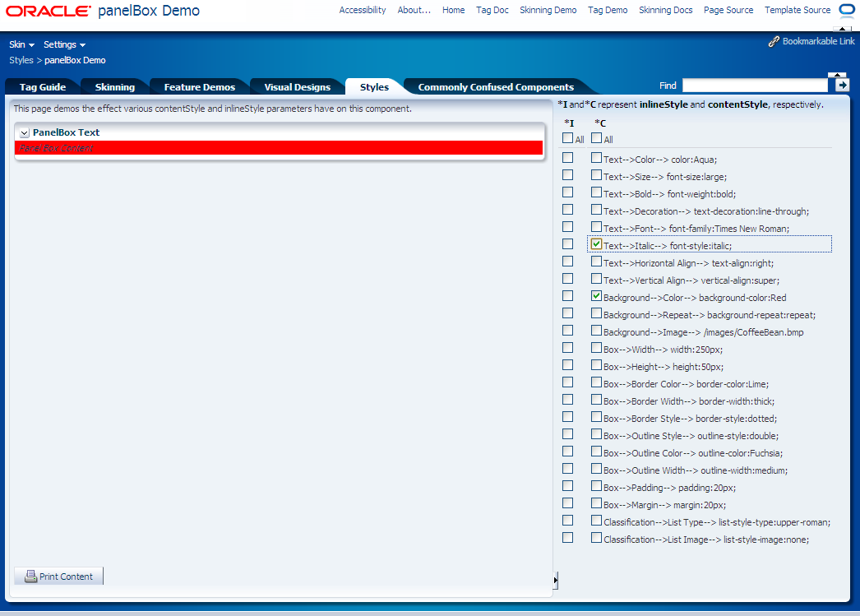The width and height of the screenshot is (860, 616).
Task: Click the Bookmarkable Link wrench icon
Action: pyautogui.click(x=774, y=40)
